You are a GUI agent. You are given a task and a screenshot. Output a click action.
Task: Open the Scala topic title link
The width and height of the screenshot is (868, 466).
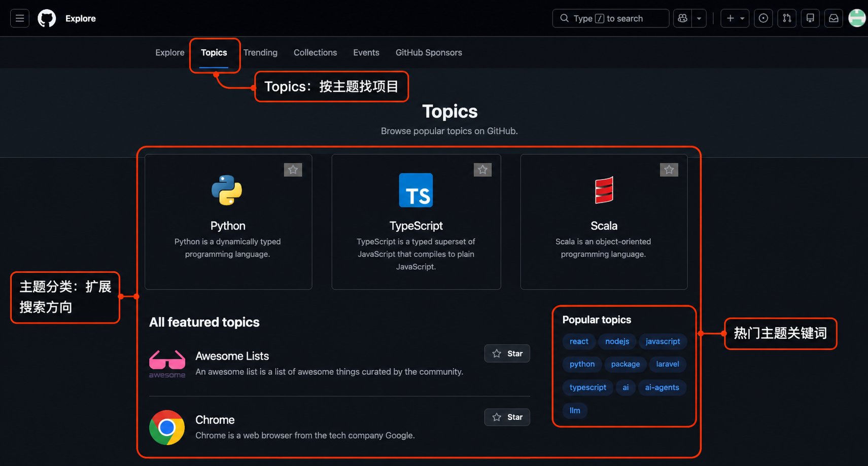click(604, 226)
